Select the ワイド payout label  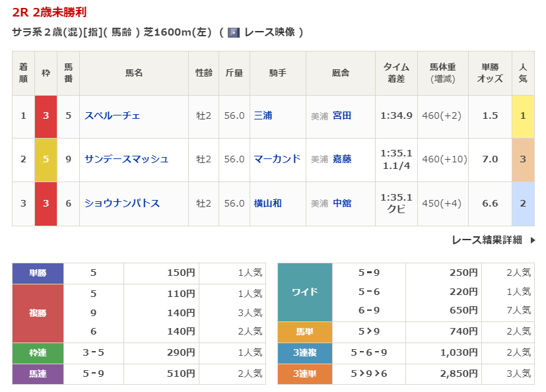(x=304, y=292)
